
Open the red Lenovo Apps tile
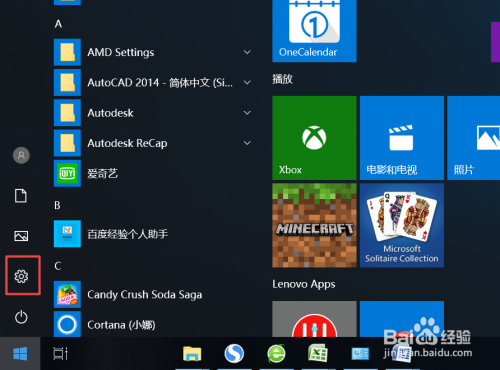[x=314, y=319]
